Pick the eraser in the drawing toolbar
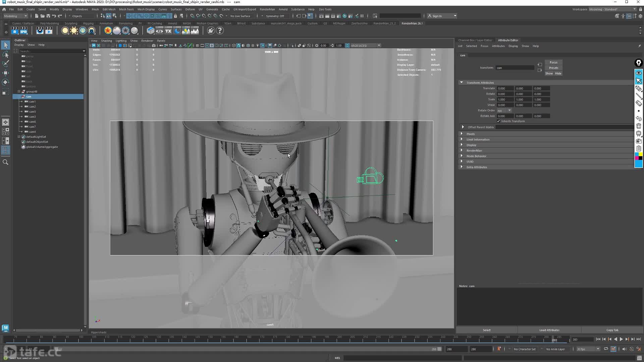The height and width of the screenshot is (362, 644). pos(639,104)
